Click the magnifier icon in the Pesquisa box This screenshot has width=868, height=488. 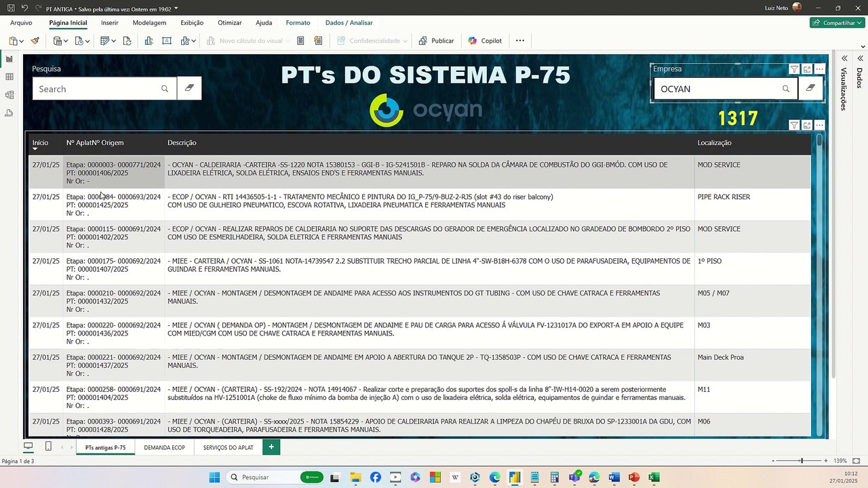coord(165,89)
